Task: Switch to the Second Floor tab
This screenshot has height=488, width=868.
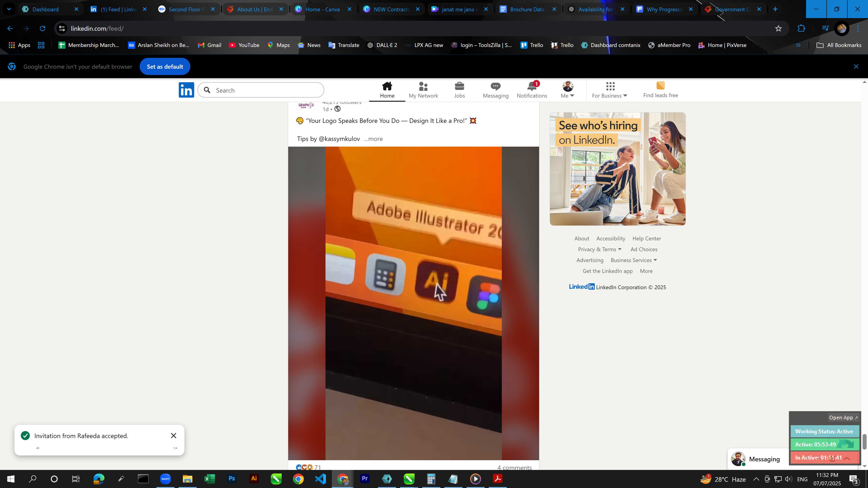Action: pos(186,9)
